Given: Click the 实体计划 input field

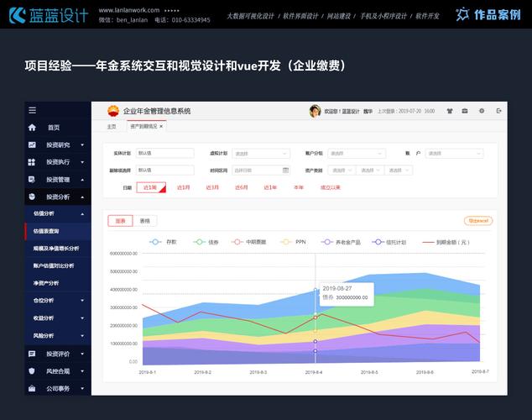Looking at the screenshot, I should point(165,153).
